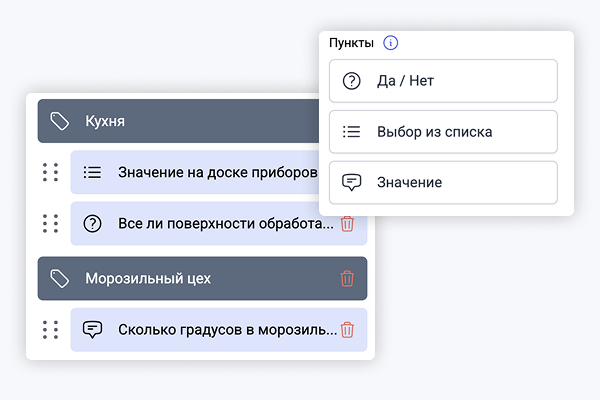The width and height of the screenshot is (600, 400).
Task: Open the Значение на доске приборов item
Action: (x=210, y=172)
